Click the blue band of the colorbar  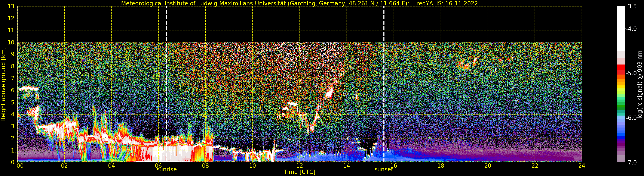[621, 137]
